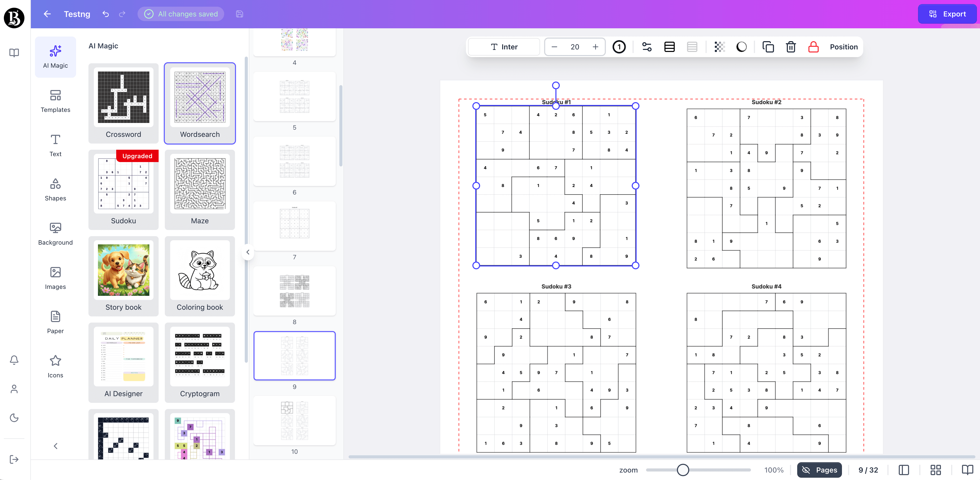The image size is (980, 480).
Task: Switch to dark mode
Action: point(14,418)
